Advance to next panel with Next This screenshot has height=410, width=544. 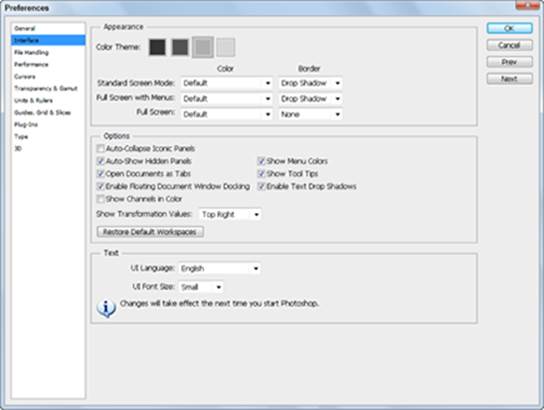pos(509,79)
